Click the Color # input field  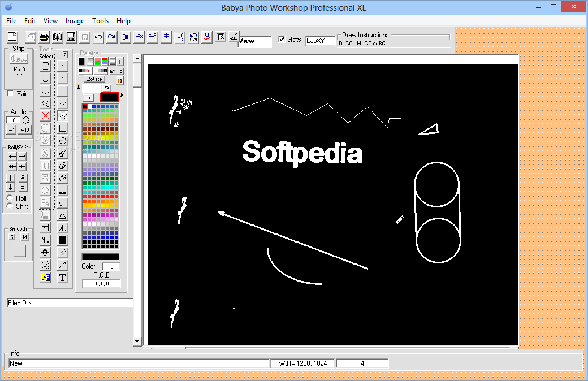[x=111, y=267]
